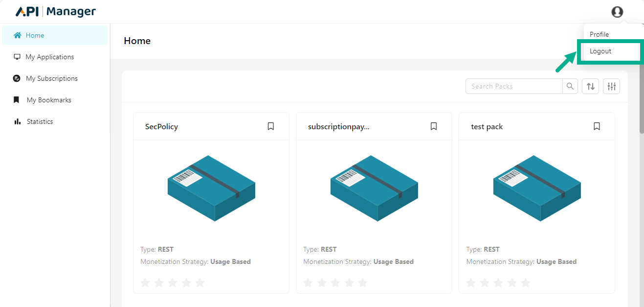The width and height of the screenshot is (644, 307).
Task: Select Logout from the user menu
Action: pyautogui.click(x=600, y=51)
